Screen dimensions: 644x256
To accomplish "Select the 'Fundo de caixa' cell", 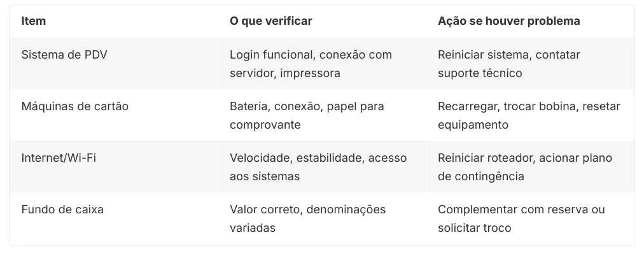I will pos(62,210).
